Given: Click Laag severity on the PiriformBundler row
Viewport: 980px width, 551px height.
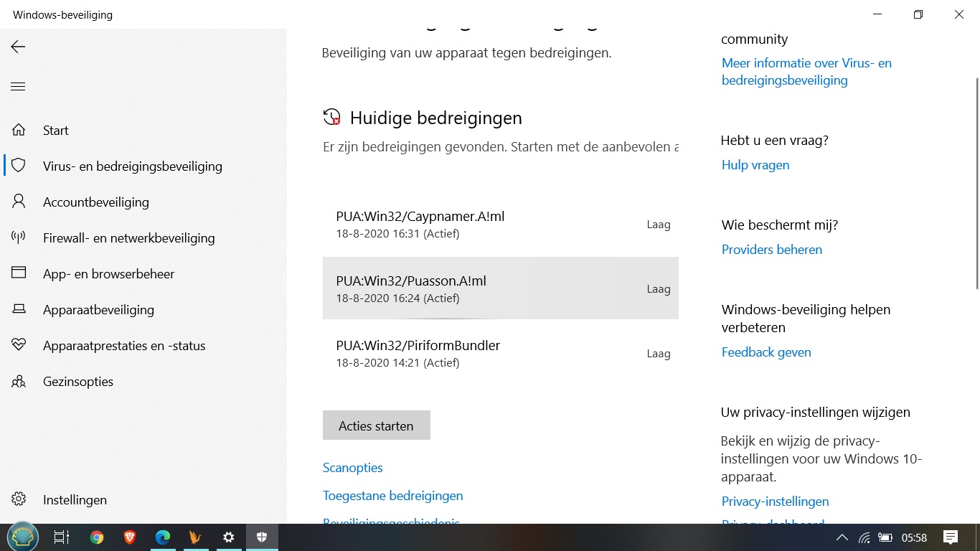Looking at the screenshot, I should point(659,354).
